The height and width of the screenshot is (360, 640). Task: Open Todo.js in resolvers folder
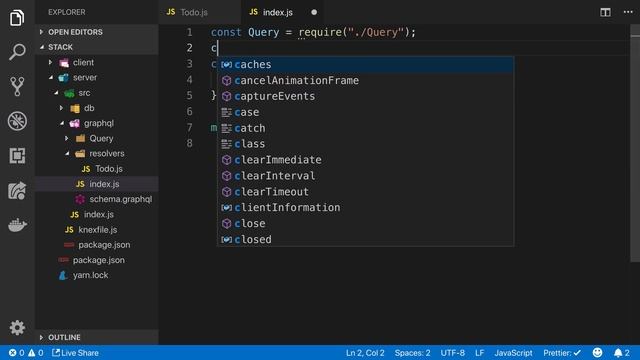pos(97,169)
